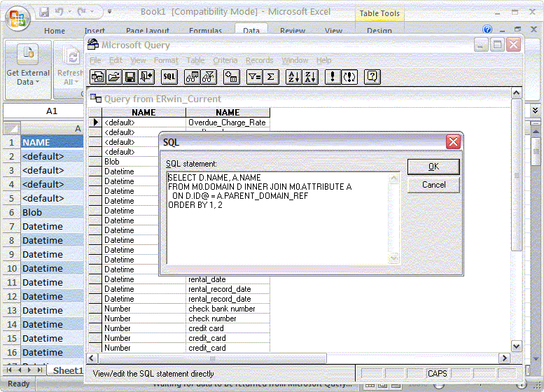The height and width of the screenshot is (392, 544).
Task: Toggle the Auto Query icon
Action: tap(349, 77)
